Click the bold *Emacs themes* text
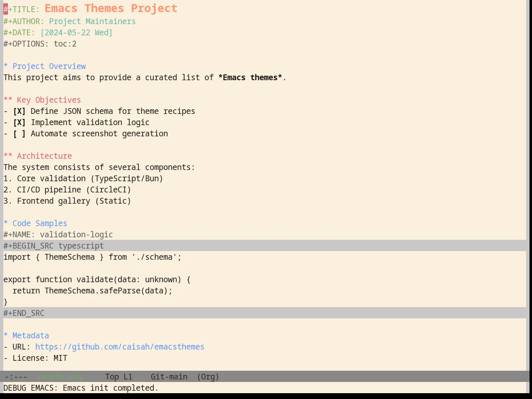Image resolution: width=532 pixels, height=399 pixels. [x=250, y=78]
